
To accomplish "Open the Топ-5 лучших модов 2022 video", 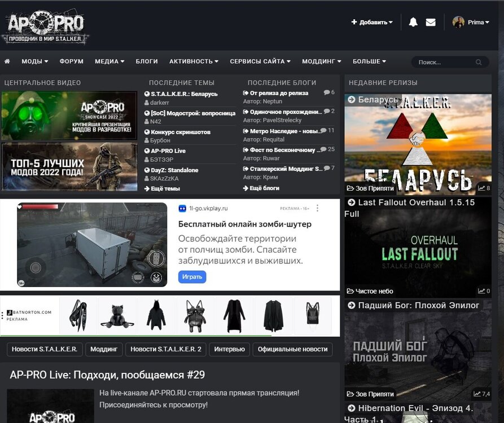I will 69,167.
